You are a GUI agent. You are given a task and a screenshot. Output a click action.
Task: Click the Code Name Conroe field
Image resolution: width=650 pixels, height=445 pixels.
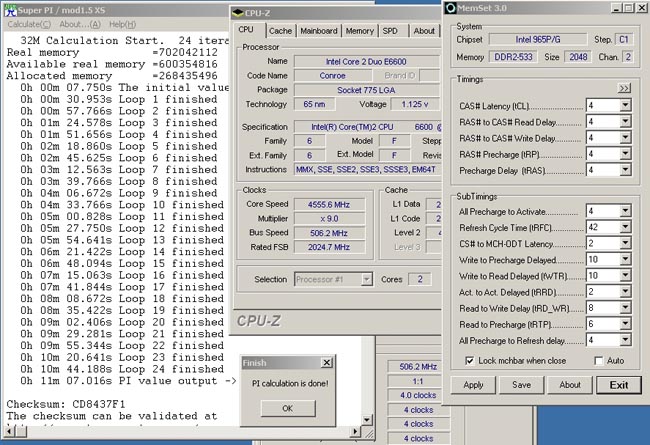332,76
